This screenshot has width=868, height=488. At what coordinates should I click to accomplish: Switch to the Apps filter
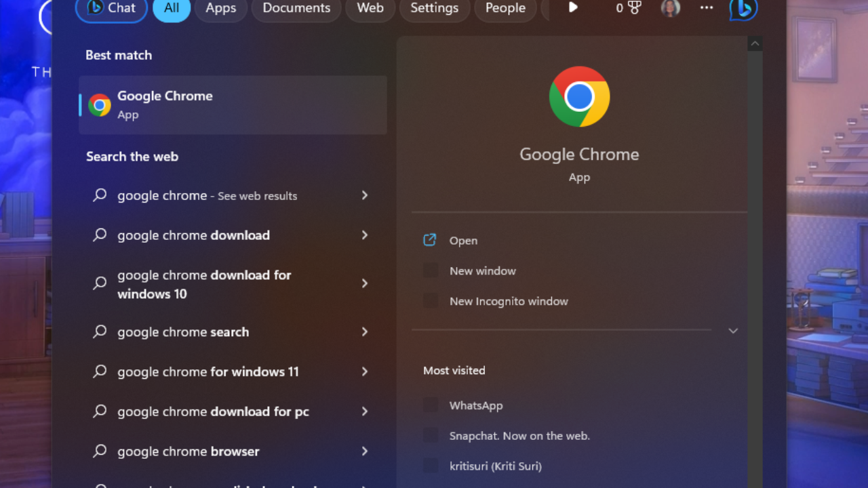pos(221,8)
